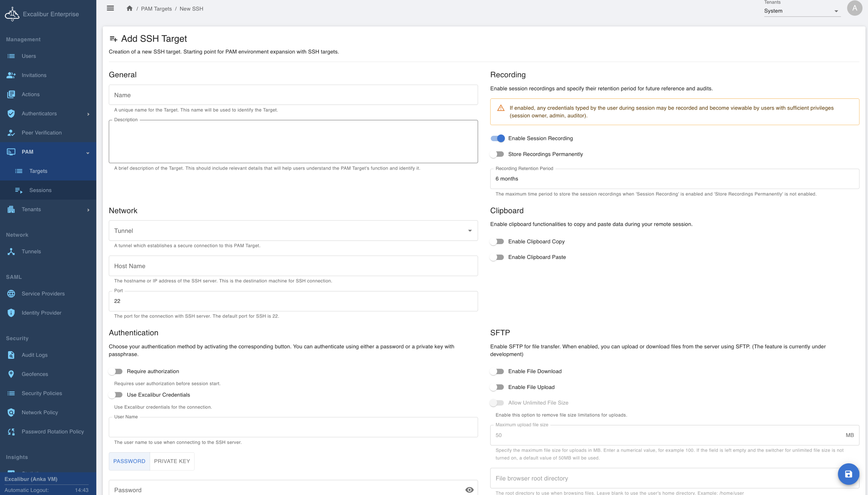Open Sessions under PAM menu
The width and height of the screenshot is (868, 495).
click(x=40, y=190)
